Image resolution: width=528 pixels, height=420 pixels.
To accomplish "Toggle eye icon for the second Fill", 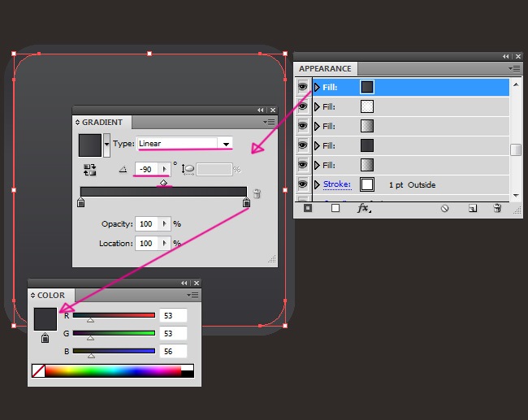I will tap(302, 106).
